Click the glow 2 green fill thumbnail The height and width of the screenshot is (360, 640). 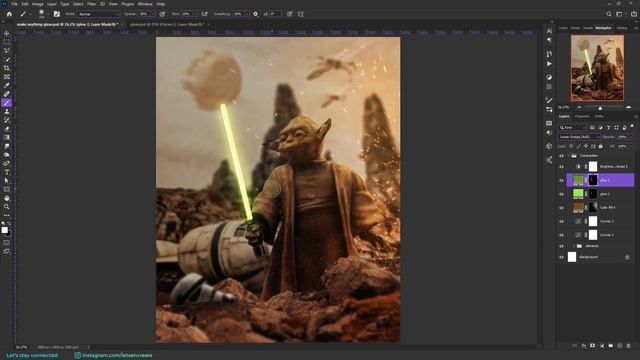578,180
